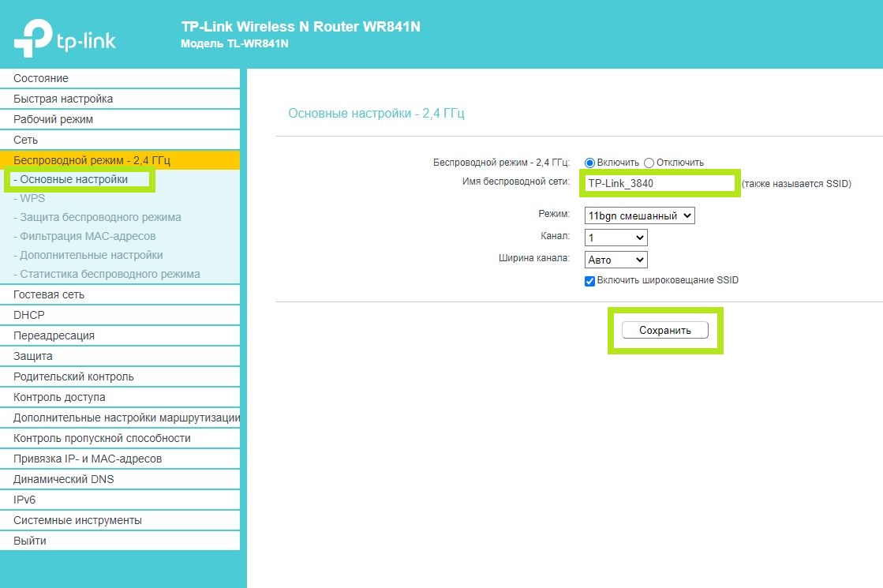
Task: Select the Отключить radio button
Action: (x=649, y=163)
